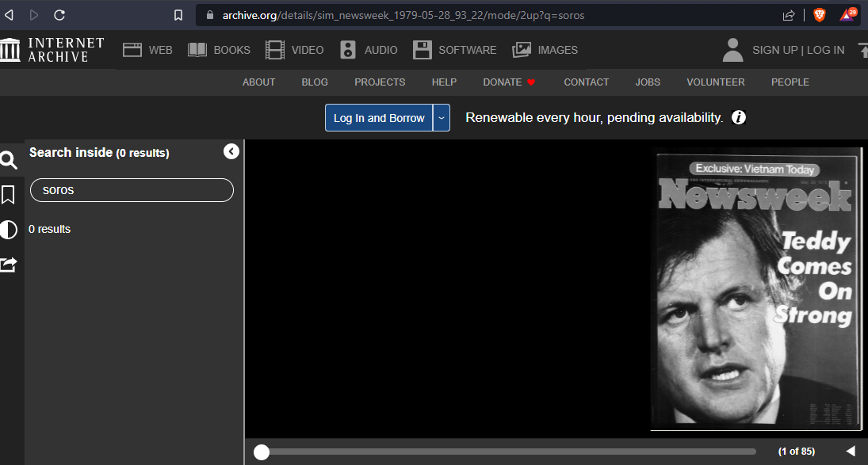The height and width of the screenshot is (465, 868).
Task: Click the site lock security icon
Action: tap(210, 15)
